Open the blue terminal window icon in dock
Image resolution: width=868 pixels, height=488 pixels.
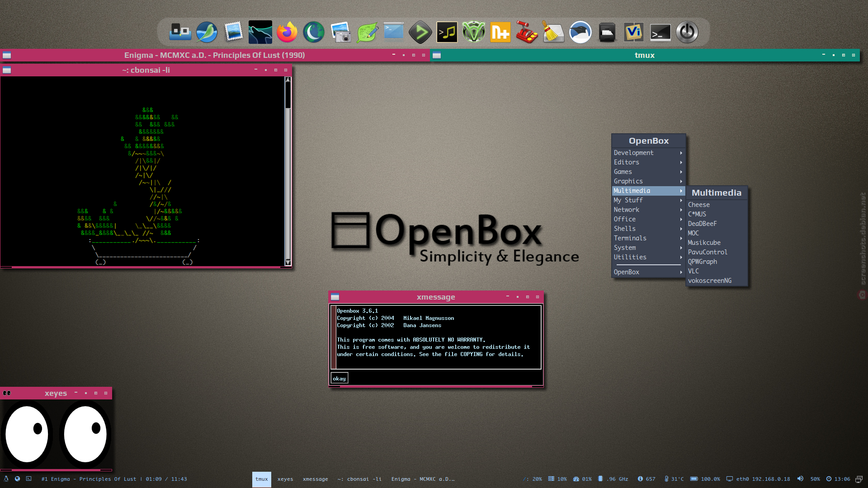coord(393,32)
